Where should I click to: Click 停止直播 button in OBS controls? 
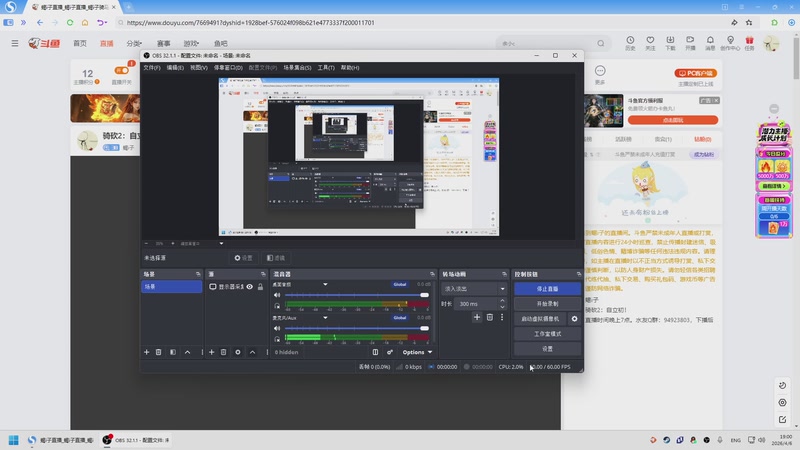[x=547, y=289]
